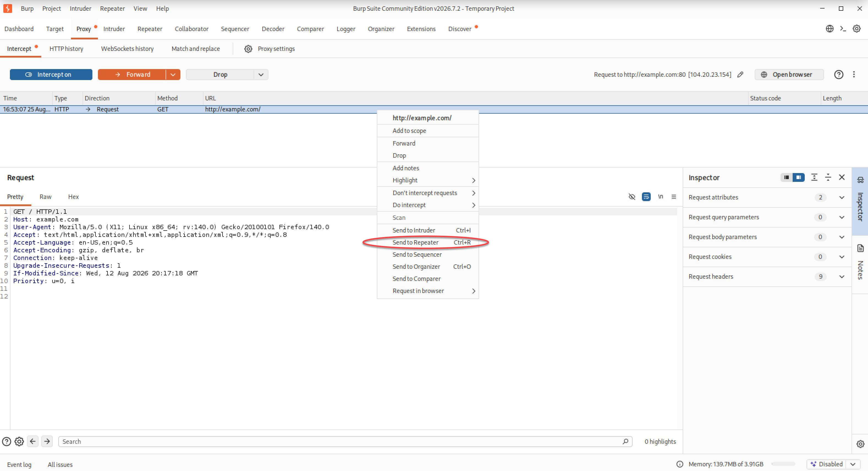
Task: Switch Inspector to left-side layout
Action: [x=787, y=177]
